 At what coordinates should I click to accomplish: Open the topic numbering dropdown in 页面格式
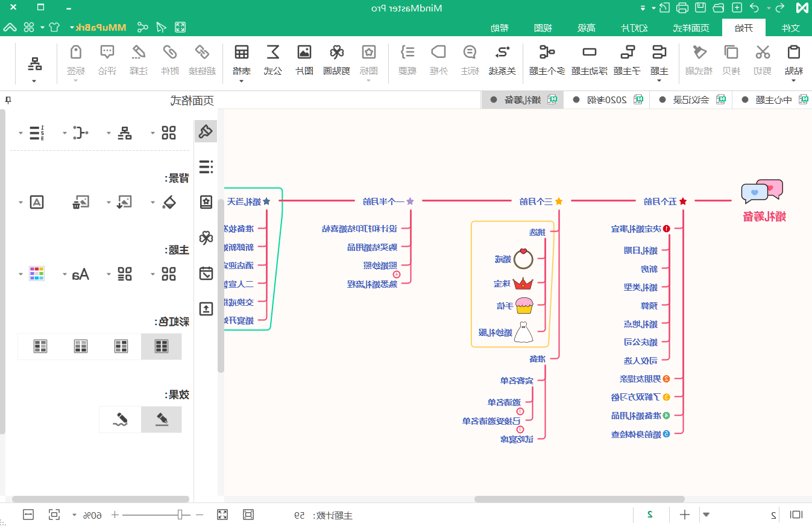point(21,133)
